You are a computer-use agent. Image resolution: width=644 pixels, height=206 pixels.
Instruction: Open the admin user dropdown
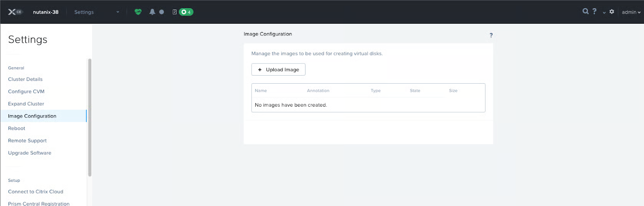click(x=631, y=12)
